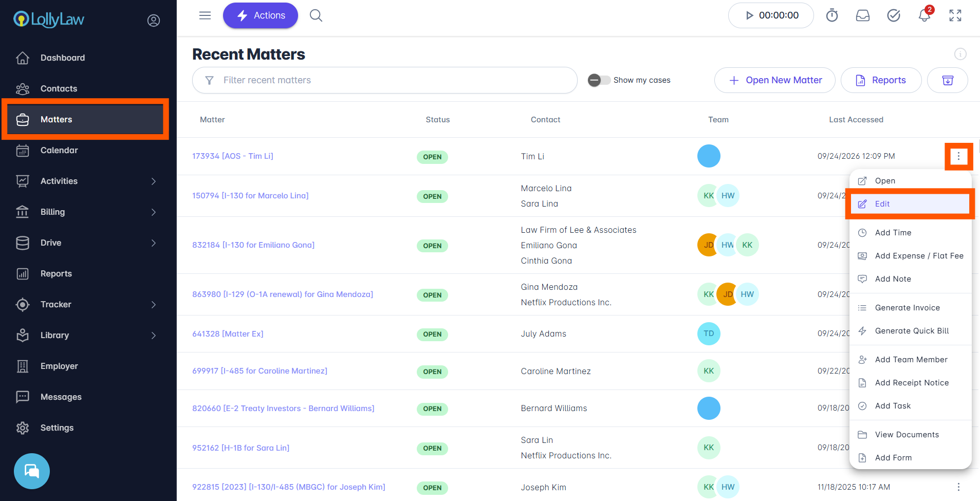Click Open New Matter button

click(774, 80)
